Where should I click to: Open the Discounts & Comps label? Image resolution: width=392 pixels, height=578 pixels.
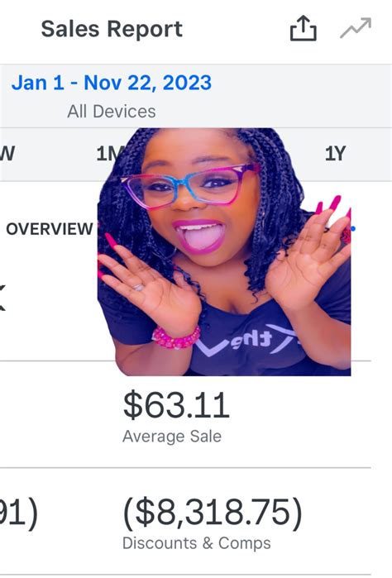pos(197,543)
